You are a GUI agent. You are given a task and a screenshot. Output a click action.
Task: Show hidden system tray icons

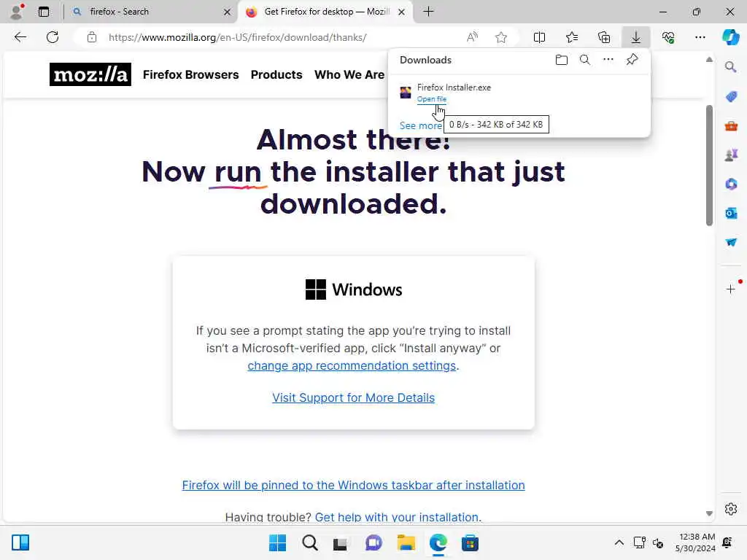click(619, 542)
